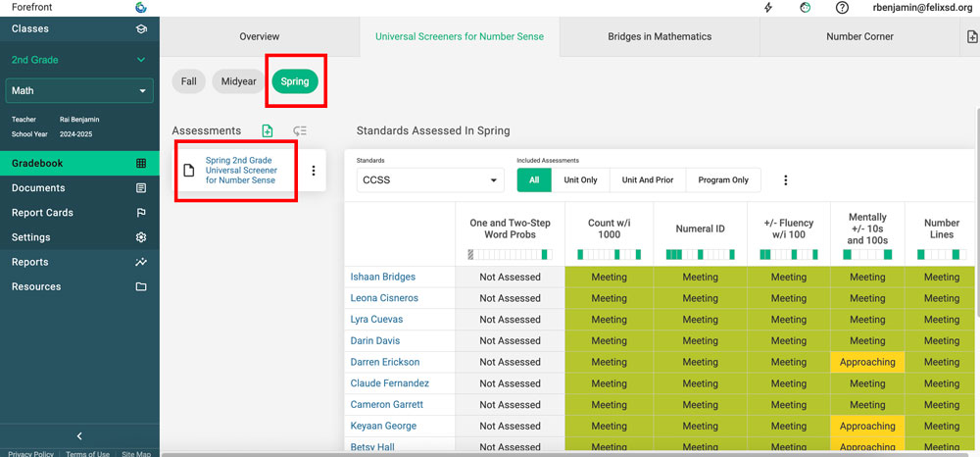Select the Fall season toggle
980x457 pixels.
coord(188,81)
